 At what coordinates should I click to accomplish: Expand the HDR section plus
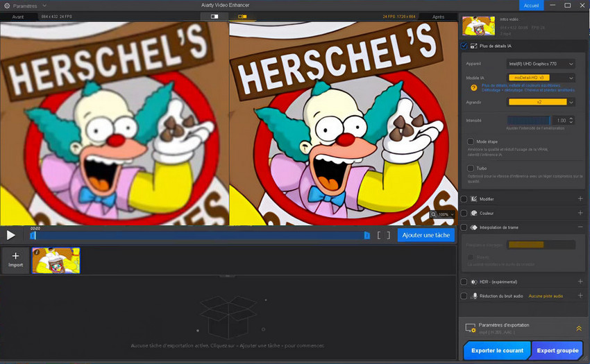click(x=580, y=281)
